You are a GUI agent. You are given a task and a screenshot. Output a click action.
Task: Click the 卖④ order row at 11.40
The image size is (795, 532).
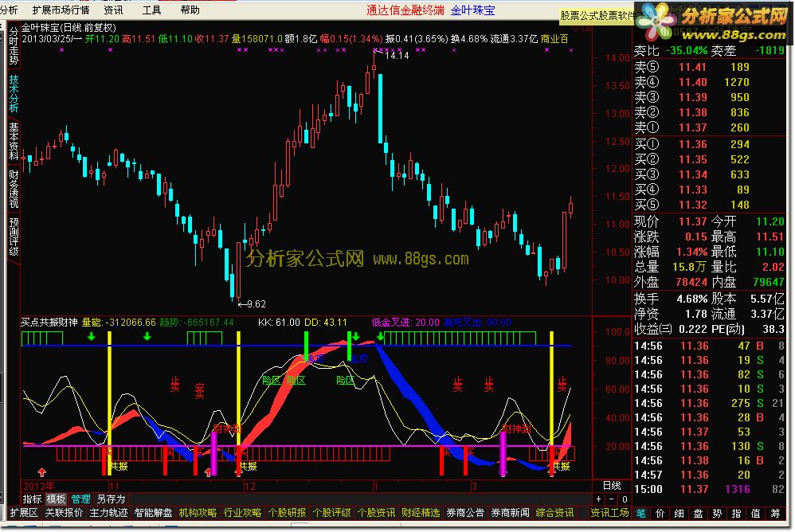point(709,82)
